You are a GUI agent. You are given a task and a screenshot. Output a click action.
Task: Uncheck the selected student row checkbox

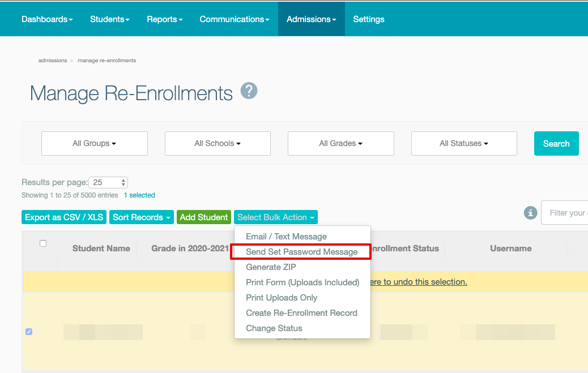(x=29, y=332)
